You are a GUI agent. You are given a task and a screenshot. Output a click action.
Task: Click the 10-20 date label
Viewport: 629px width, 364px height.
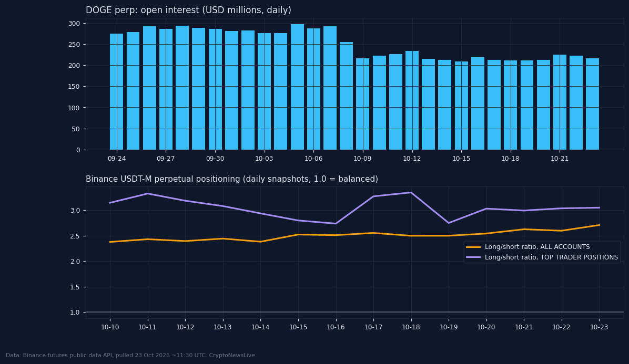coord(486,327)
